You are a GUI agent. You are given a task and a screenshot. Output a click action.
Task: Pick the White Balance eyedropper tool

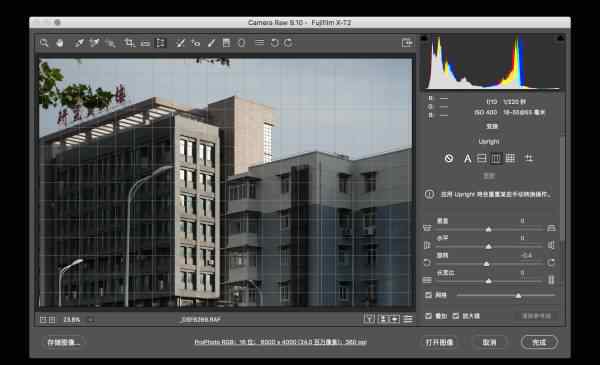click(x=79, y=43)
